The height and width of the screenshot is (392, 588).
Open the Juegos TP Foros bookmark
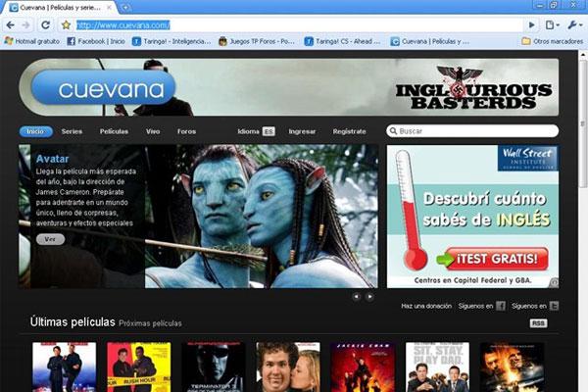(257, 41)
